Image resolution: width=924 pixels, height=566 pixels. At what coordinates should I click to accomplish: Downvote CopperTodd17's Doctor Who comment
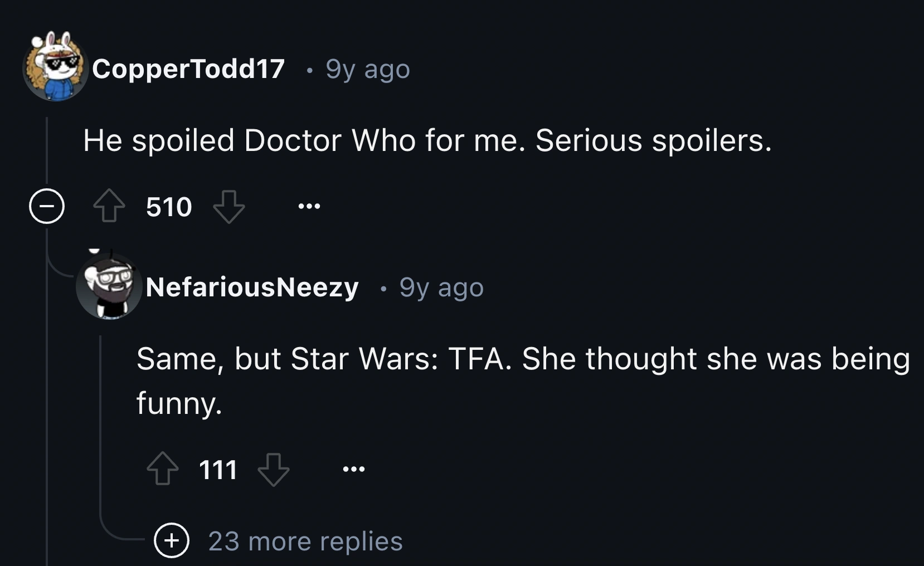click(229, 207)
